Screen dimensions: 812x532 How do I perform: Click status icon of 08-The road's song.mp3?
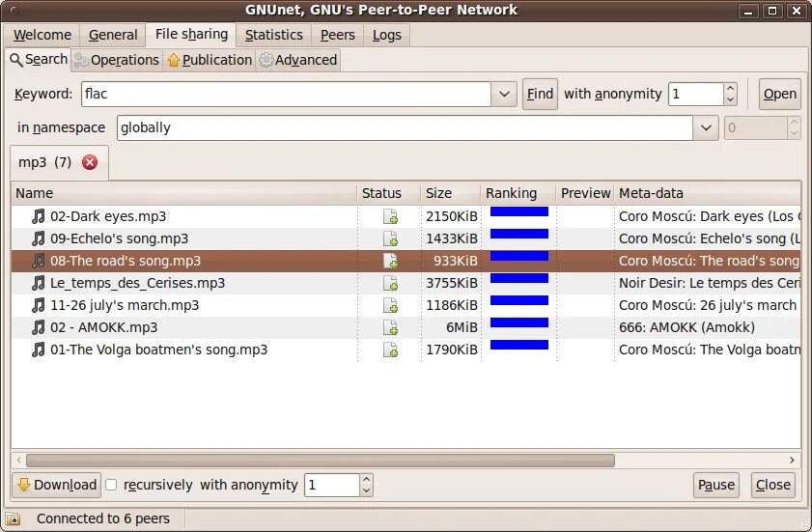390,261
